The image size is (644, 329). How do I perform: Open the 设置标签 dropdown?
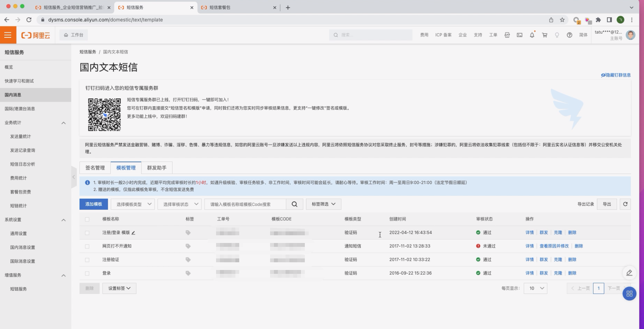(x=119, y=288)
